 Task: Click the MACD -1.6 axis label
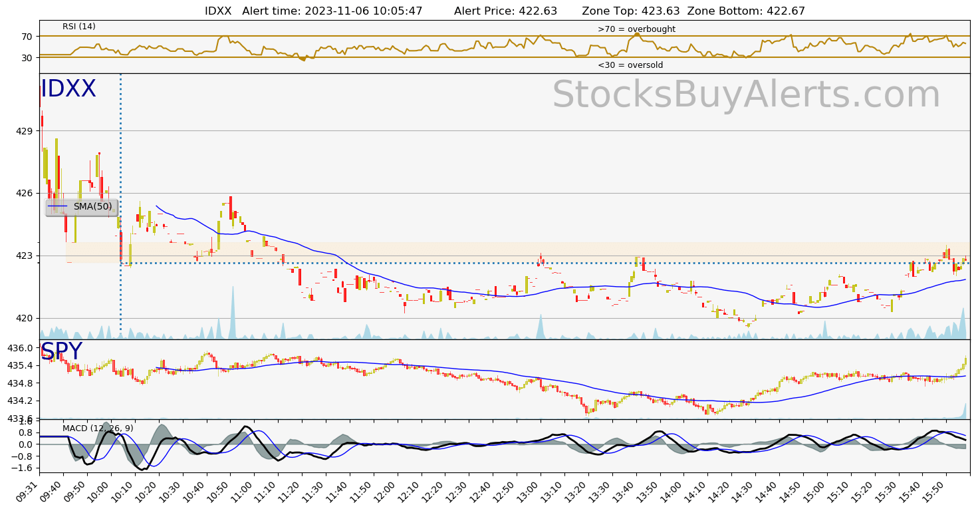[x=23, y=468]
